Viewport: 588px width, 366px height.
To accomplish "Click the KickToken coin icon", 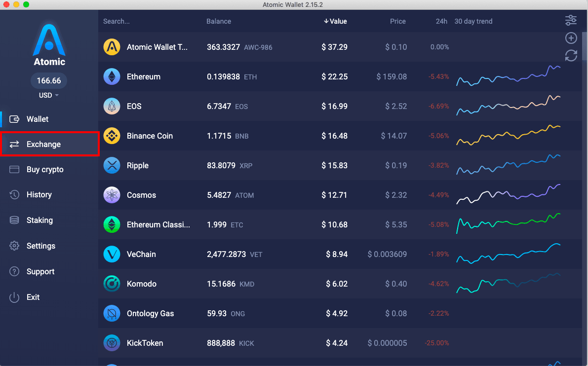I will (112, 343).
